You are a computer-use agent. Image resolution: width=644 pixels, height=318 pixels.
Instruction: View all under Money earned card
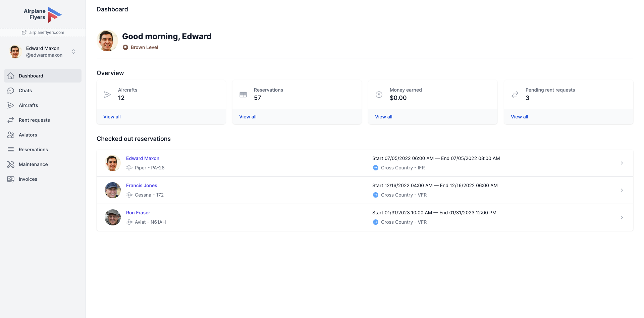pos(383,117)
